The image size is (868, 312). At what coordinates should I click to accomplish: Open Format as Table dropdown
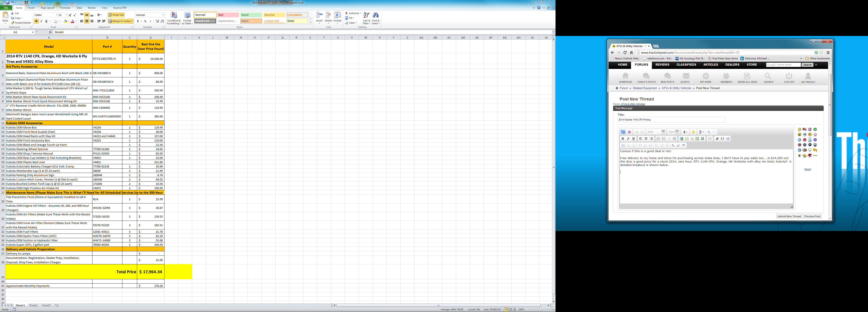pyautogui.click(x=187, y=18)
